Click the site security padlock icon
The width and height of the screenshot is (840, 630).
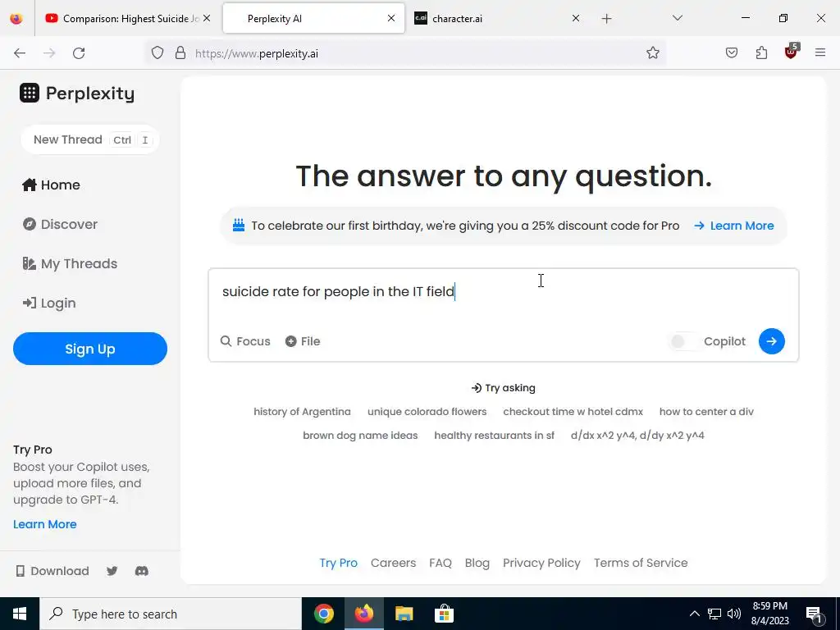[180, 53]
